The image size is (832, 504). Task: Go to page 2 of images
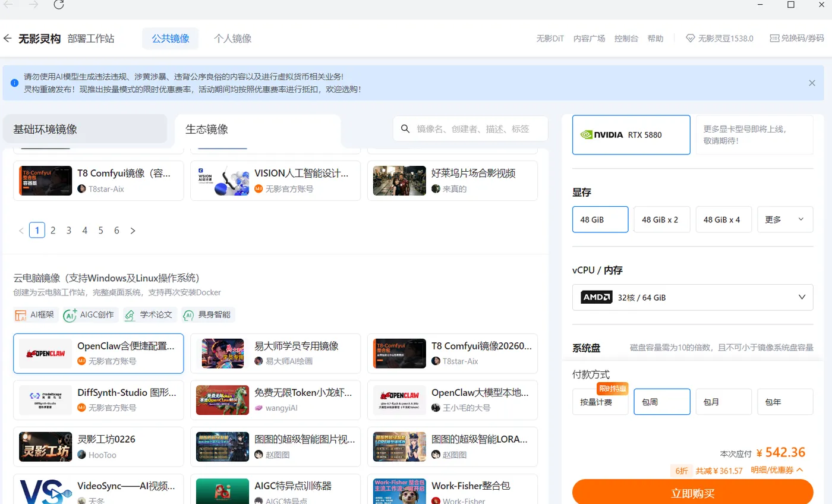53,231
